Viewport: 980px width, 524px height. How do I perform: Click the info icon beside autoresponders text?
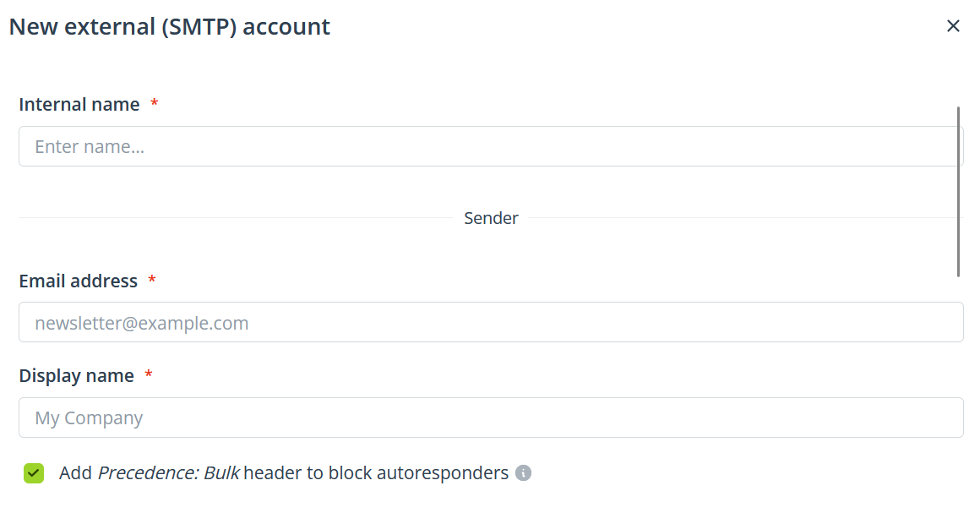point(524,473)
